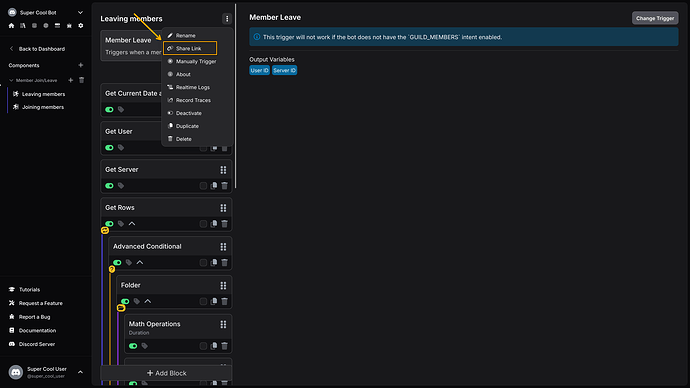This screenshot has height=388, width=690.
Task: Click the tag icon under Get User block
Action: (121, 147)
